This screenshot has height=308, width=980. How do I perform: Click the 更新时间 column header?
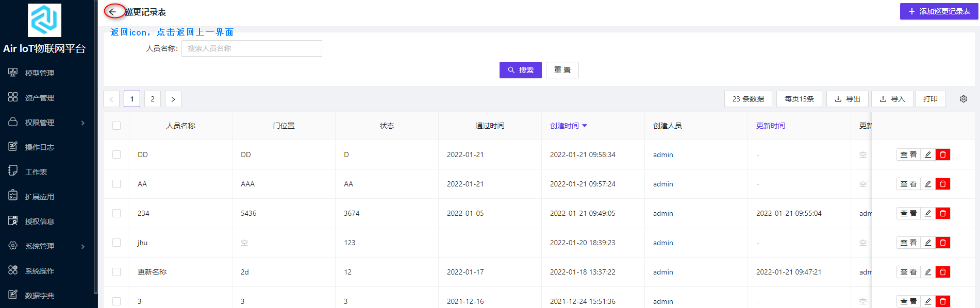(771, 126)
